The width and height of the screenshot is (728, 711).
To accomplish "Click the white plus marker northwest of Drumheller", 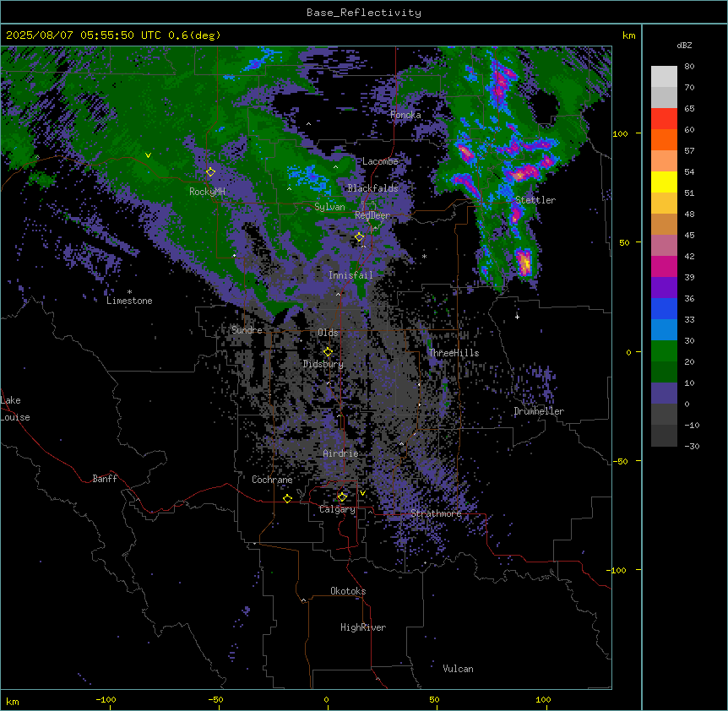I will click(517, 317).
